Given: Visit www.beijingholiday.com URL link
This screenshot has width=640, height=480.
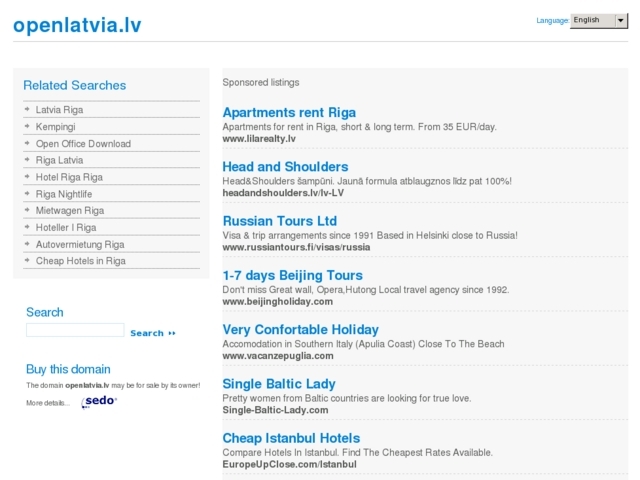Looking at the screenshot, I should pos(278,302).
